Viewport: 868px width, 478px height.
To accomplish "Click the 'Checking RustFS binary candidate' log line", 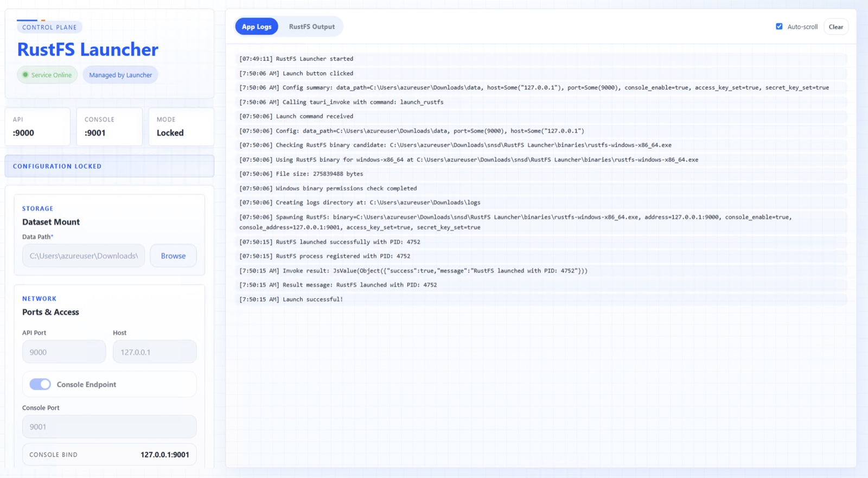I will pyautogui.click(x=541, y=145).
